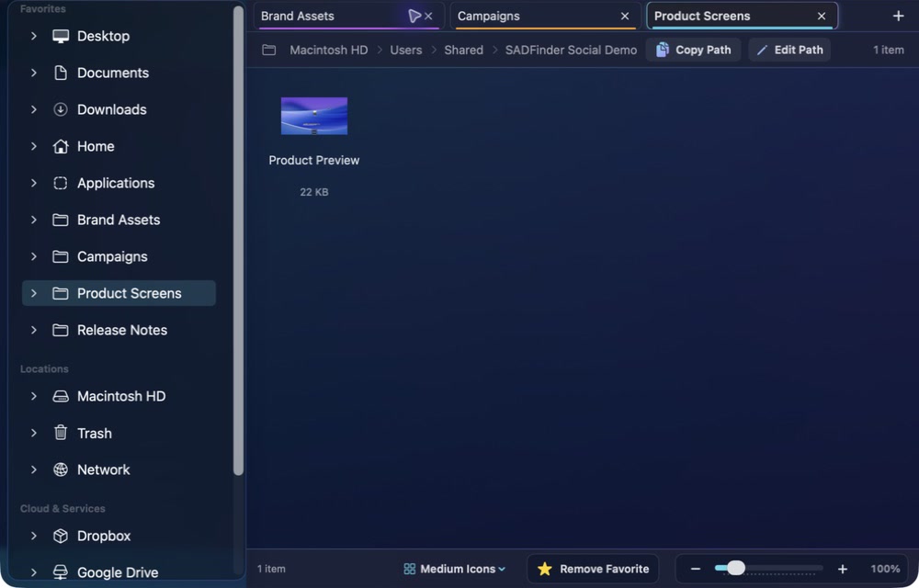The height and width of the screenshot is (588, 919).
Task: Click the Network globe icon
Action: click(61, 469)
